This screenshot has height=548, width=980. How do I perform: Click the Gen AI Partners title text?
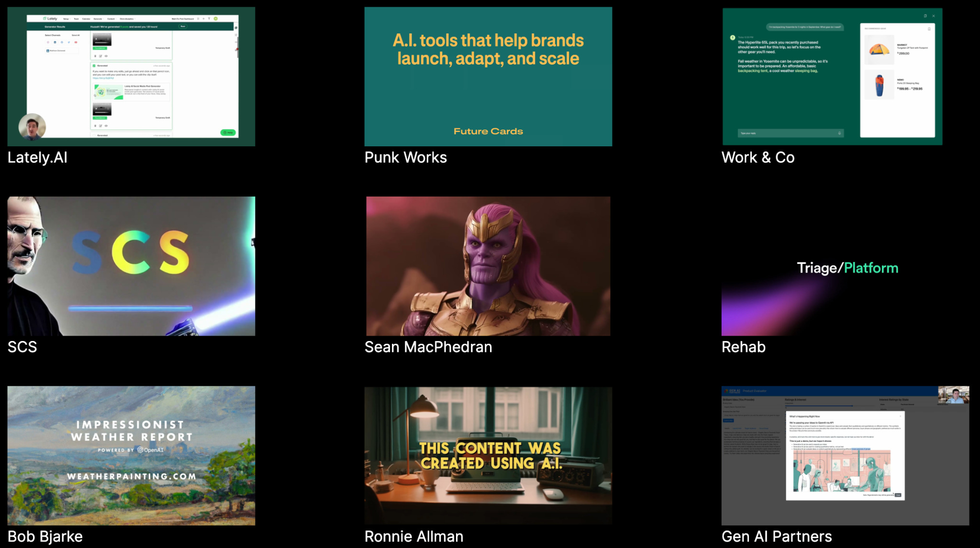[776, 536]
